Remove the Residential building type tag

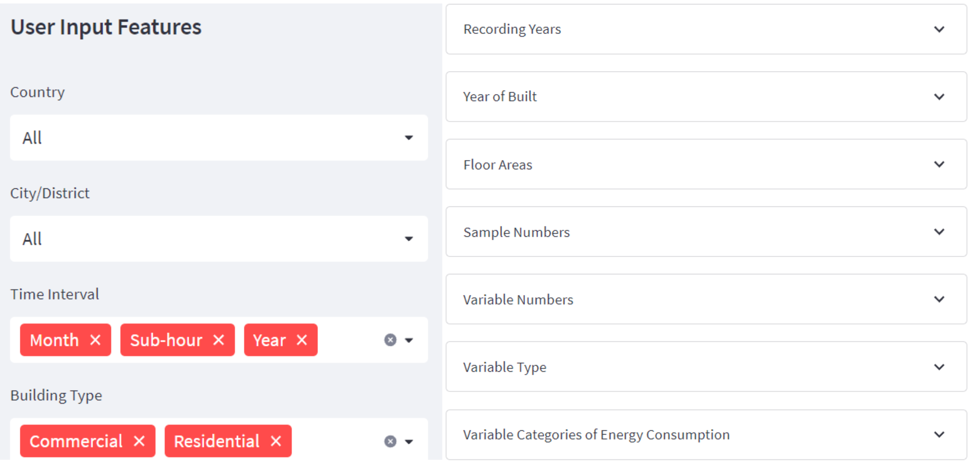(x=276, y=441)
